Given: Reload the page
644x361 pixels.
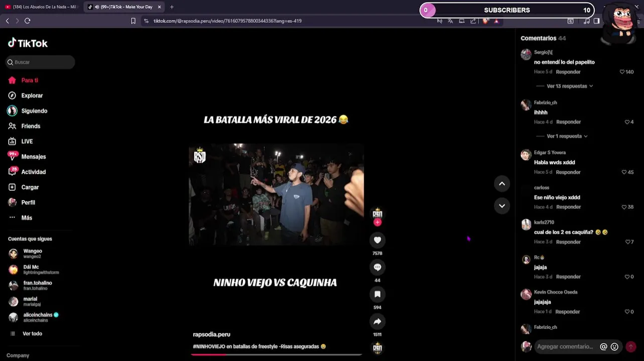Looking at the screenshot, I should [28, 21].
